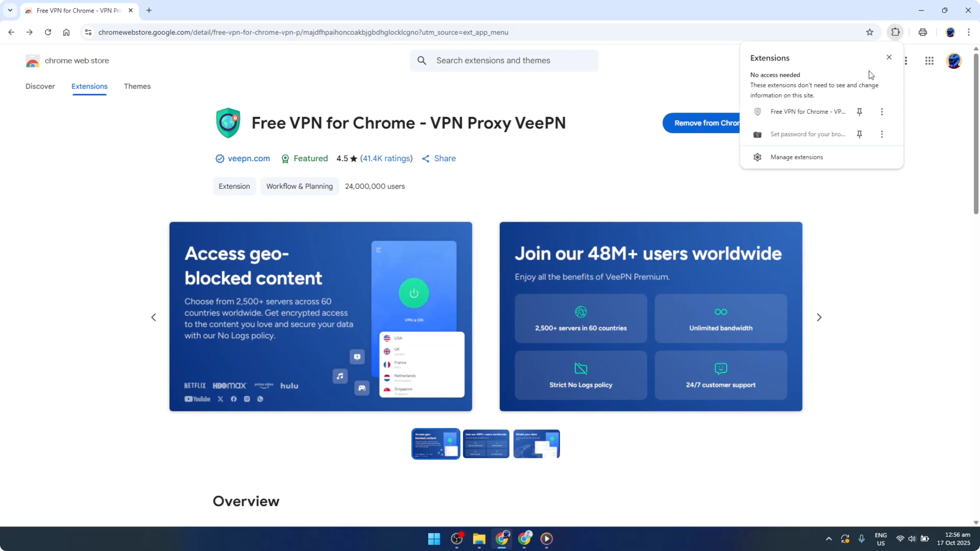This screenshot has height=551, width=980.
Task: Select the second carousel thumbnail
Action: click(486, 444)
